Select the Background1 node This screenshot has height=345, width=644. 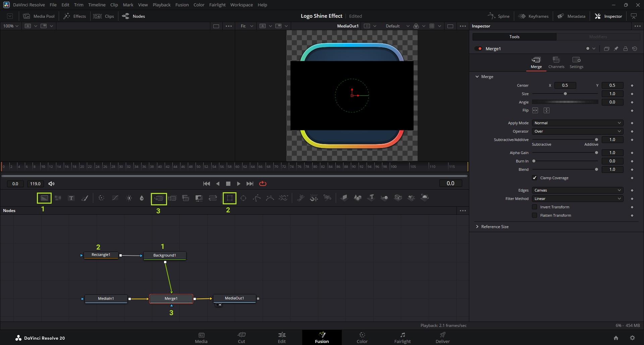point(165,255)
